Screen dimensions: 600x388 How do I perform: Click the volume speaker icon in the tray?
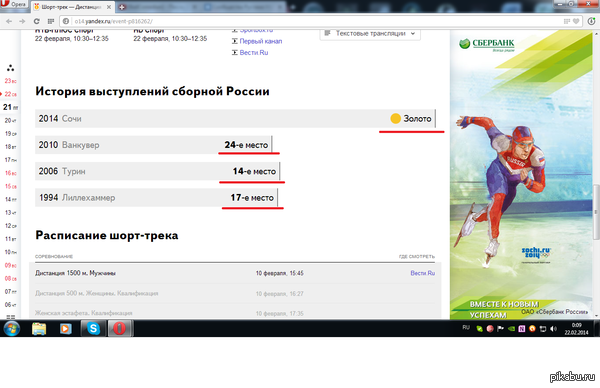pyautogui.click(x=553, y=329)
